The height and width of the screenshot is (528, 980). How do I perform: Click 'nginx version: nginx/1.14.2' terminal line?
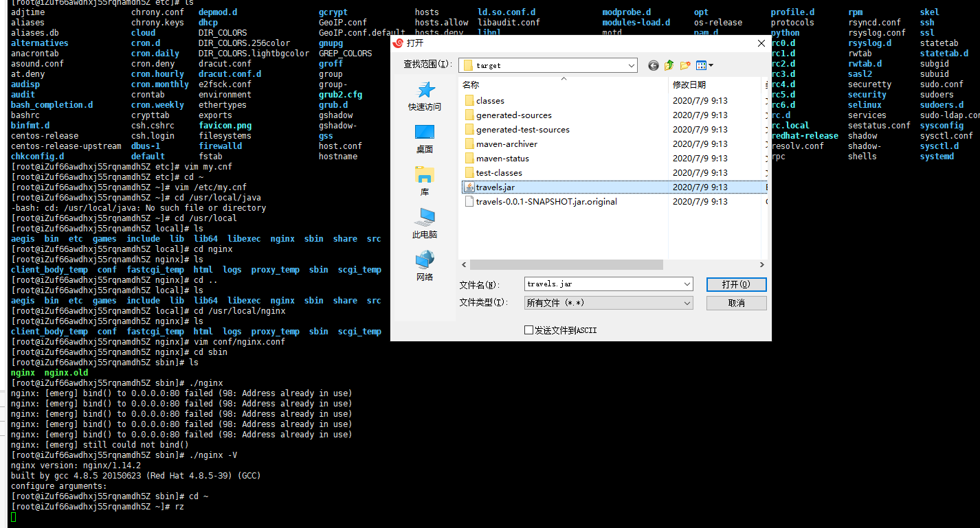(x=76, y=466)
